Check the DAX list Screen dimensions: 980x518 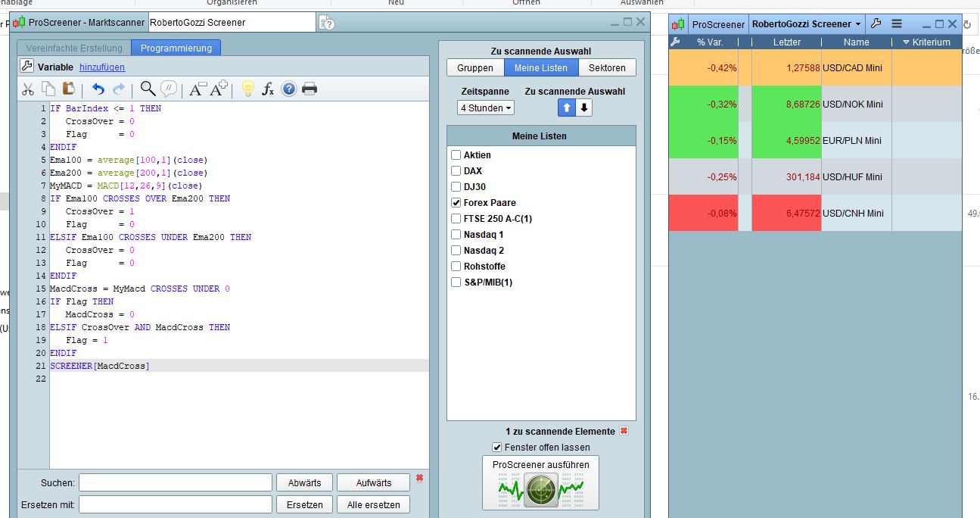tap(456, 170)
